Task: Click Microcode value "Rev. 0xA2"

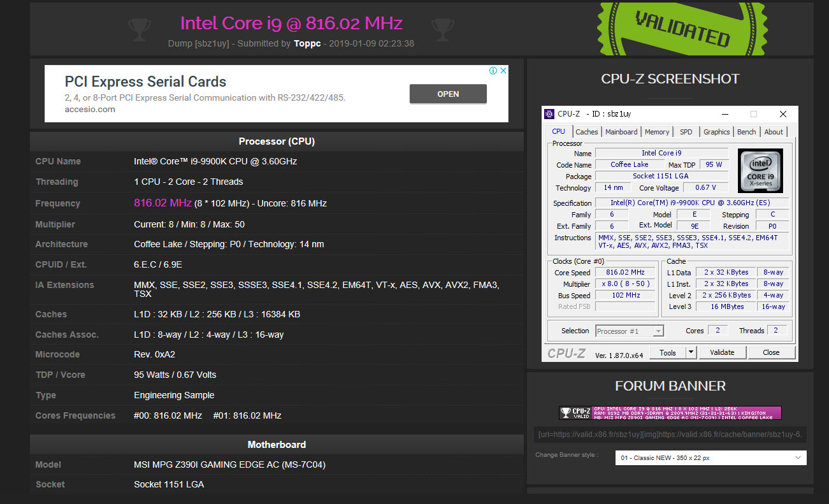Action: point(155,354)
